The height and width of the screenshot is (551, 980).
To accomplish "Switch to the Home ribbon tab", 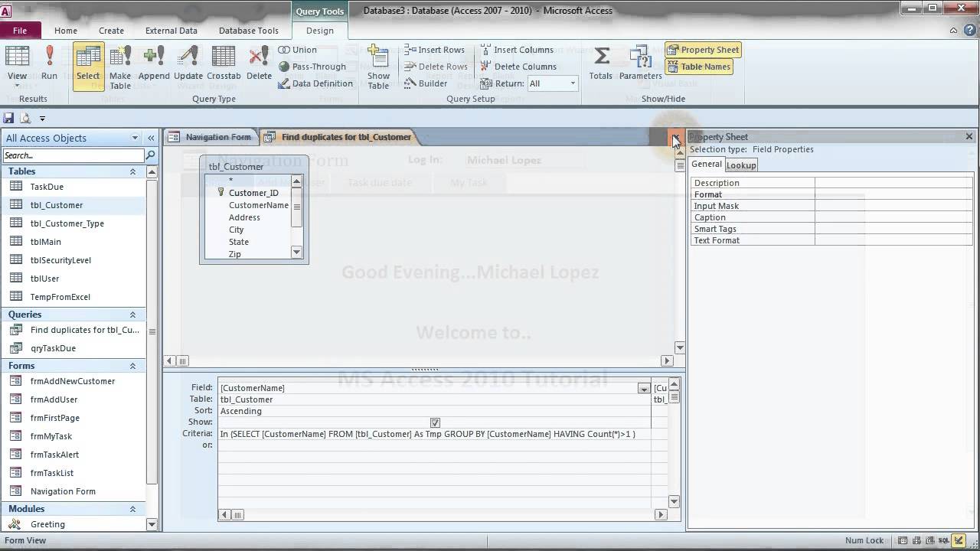I will click(66, 31).
